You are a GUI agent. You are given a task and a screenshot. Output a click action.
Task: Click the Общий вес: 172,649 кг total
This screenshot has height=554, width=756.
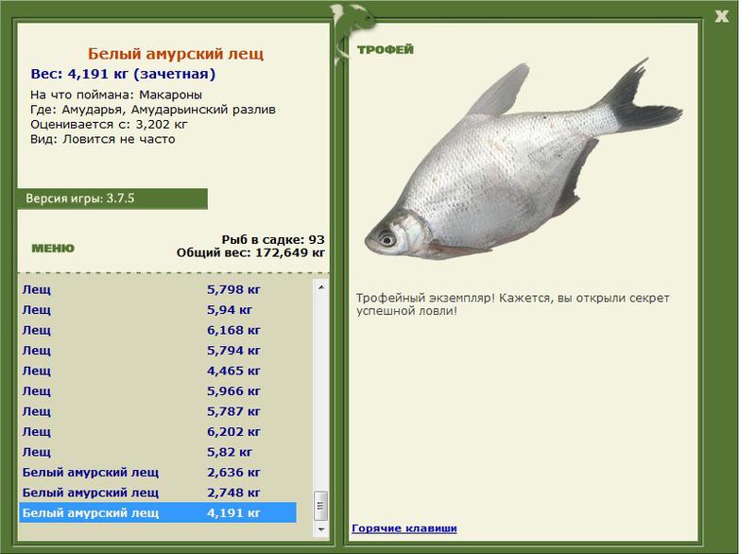tap(250, 252)
